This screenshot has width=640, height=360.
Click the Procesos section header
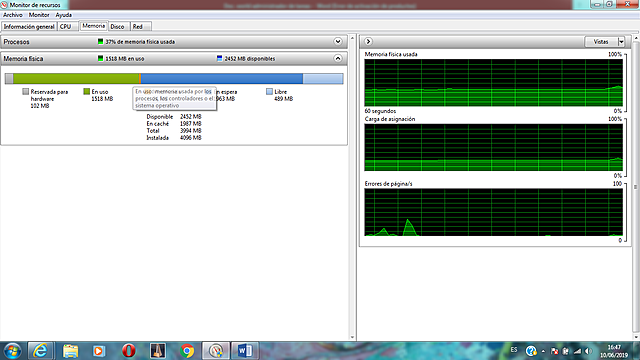click(174, 42)
